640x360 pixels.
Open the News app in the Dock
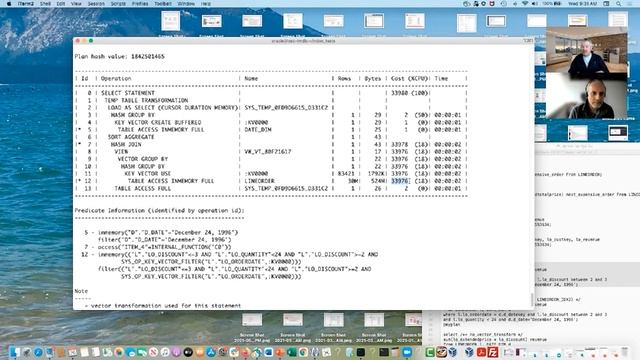153,352
